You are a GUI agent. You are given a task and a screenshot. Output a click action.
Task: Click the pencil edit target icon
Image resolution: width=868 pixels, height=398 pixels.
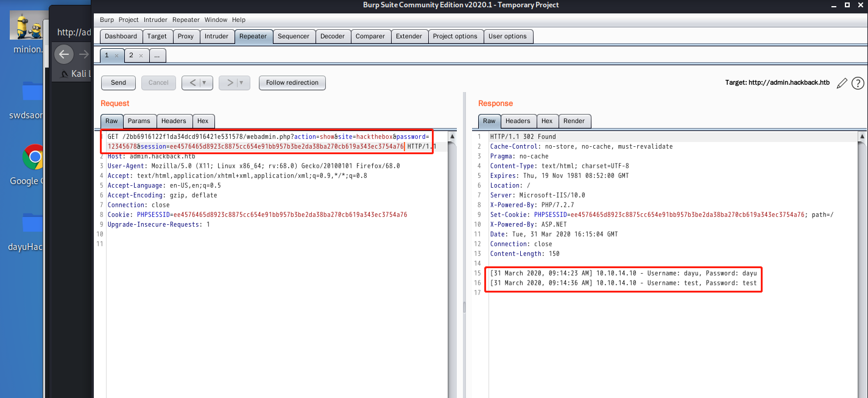tap(842, 83)
